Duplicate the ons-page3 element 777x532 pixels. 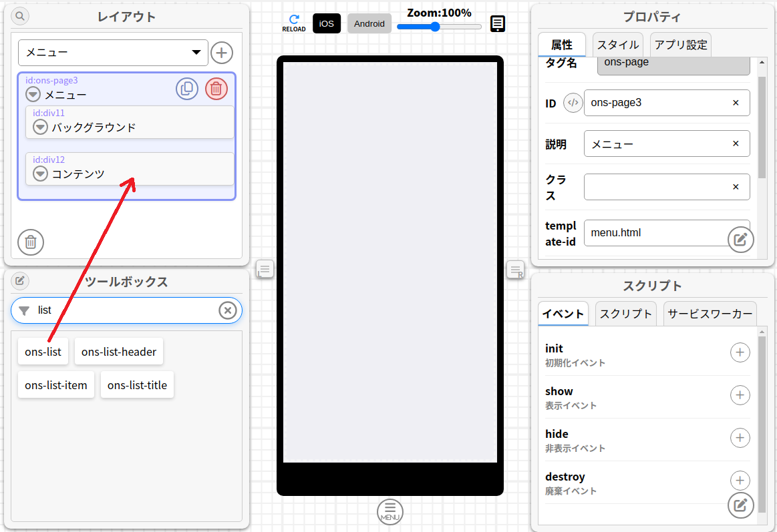(x=187, y=88)
